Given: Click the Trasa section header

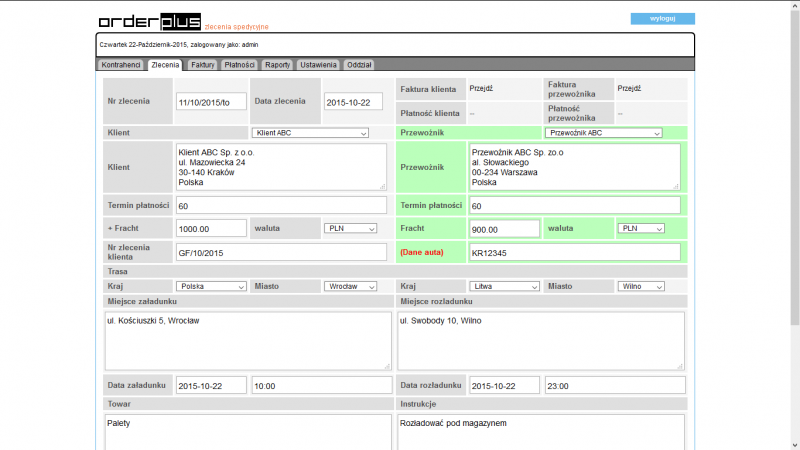Looking at the screenshot, I should click(395, 271).
